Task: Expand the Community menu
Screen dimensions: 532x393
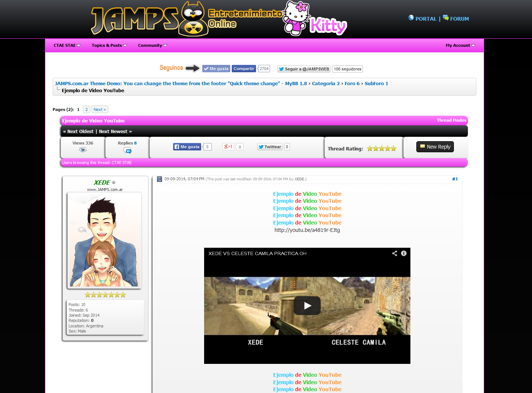Action: (152, 45)
